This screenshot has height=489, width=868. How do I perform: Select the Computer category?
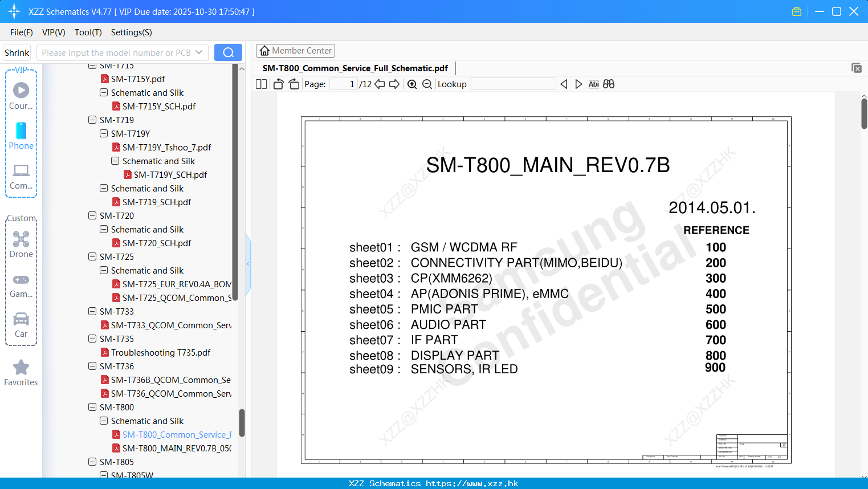21,177
